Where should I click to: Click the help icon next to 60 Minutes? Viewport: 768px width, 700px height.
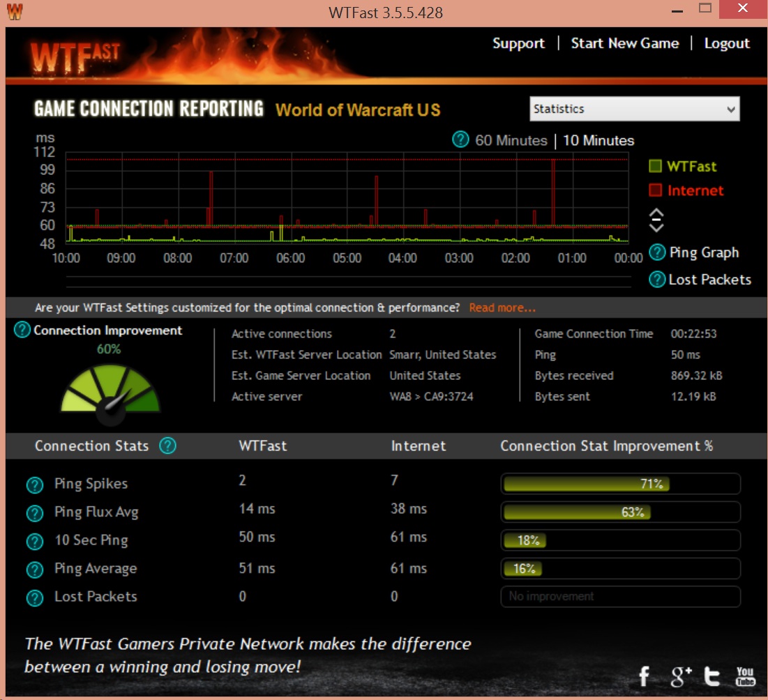460,139
